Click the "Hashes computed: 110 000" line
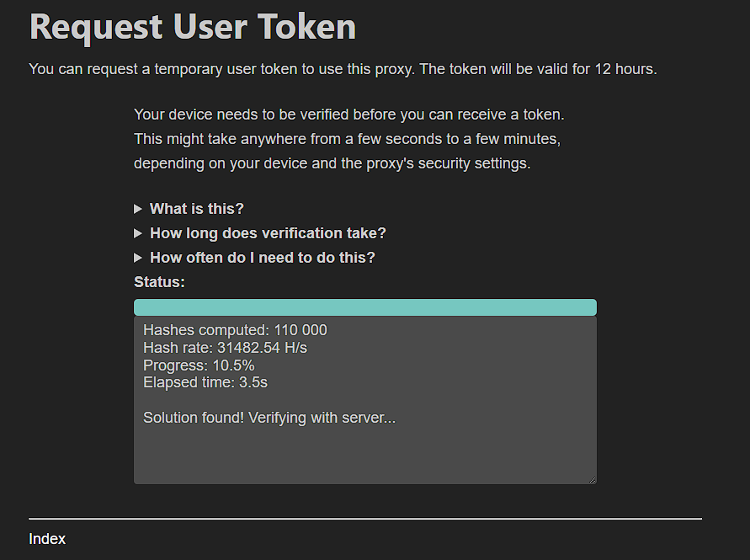This screenshot has width=750, height=560. coord(235,330)
